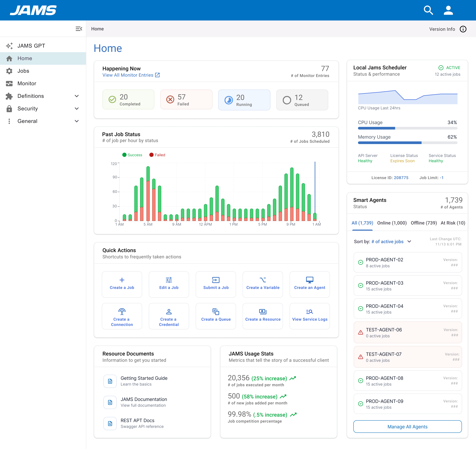Click the Create a Connection icon

pos(122,312)
